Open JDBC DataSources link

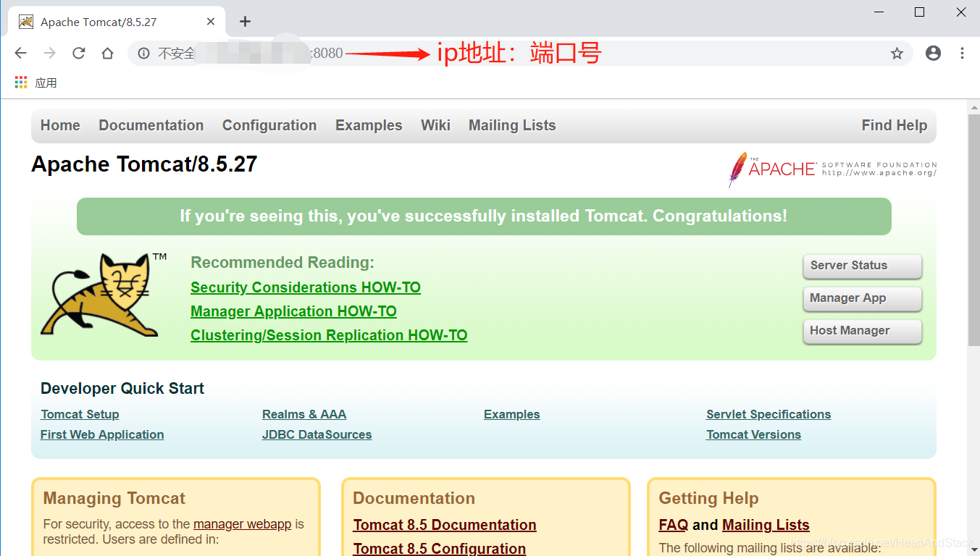coord(317,434)
